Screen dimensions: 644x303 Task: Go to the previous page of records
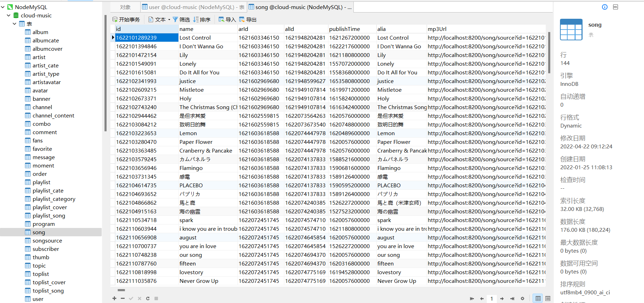click(482, 298)
